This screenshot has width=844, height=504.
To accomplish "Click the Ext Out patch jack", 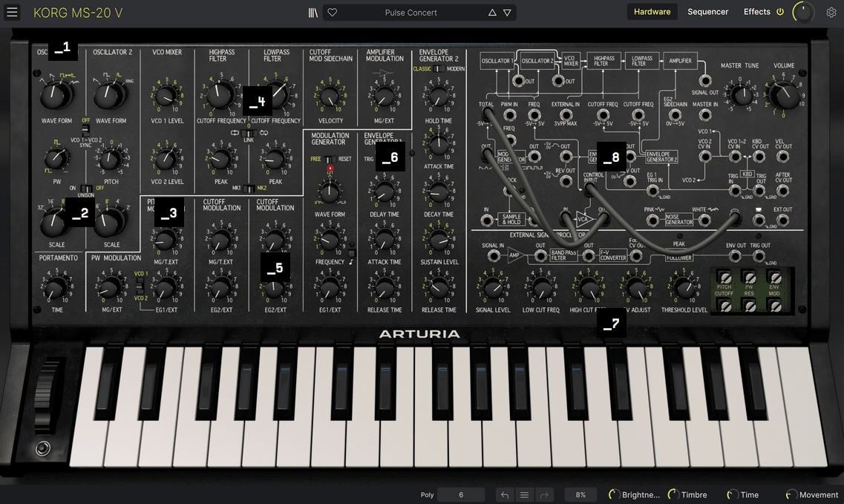I will pos(782,220).
